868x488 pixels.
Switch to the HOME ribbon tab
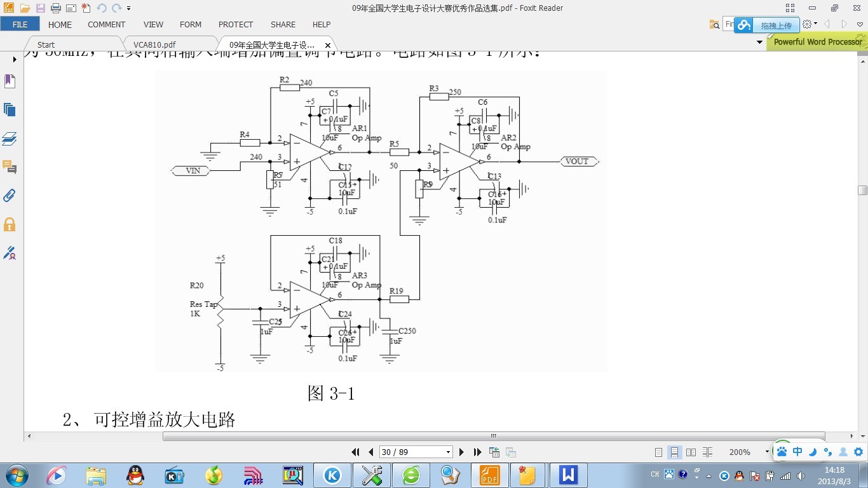point(60,24)
